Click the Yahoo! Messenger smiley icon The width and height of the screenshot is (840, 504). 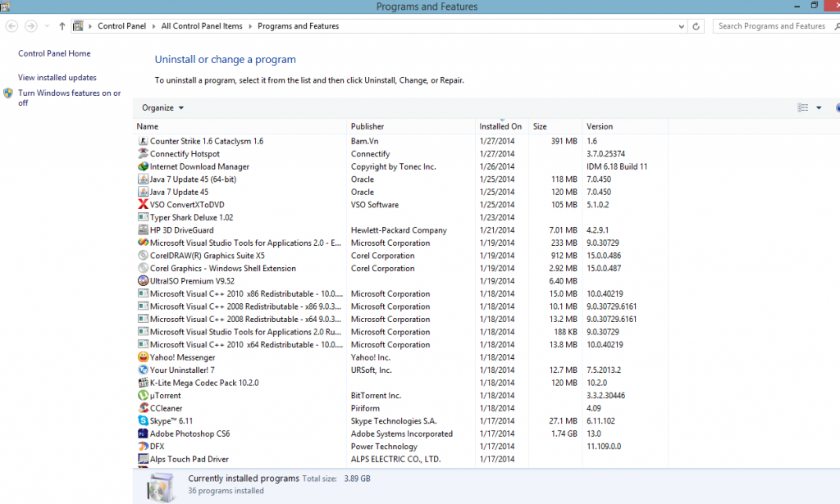(x=143, y=357)
